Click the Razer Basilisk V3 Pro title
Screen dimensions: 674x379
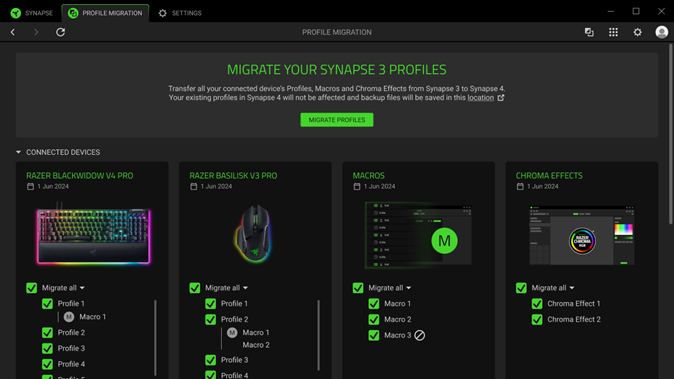point(233,175)
